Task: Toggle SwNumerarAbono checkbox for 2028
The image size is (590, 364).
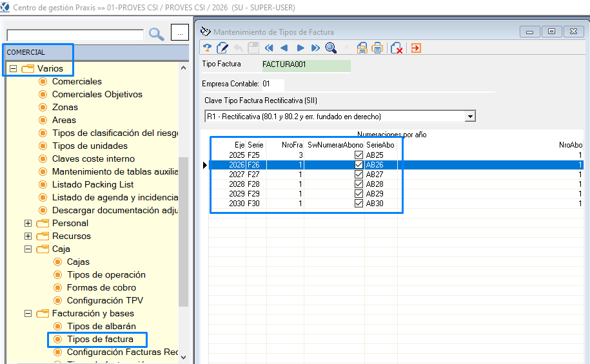Action: pyautogui.click(x=359, y=184)
